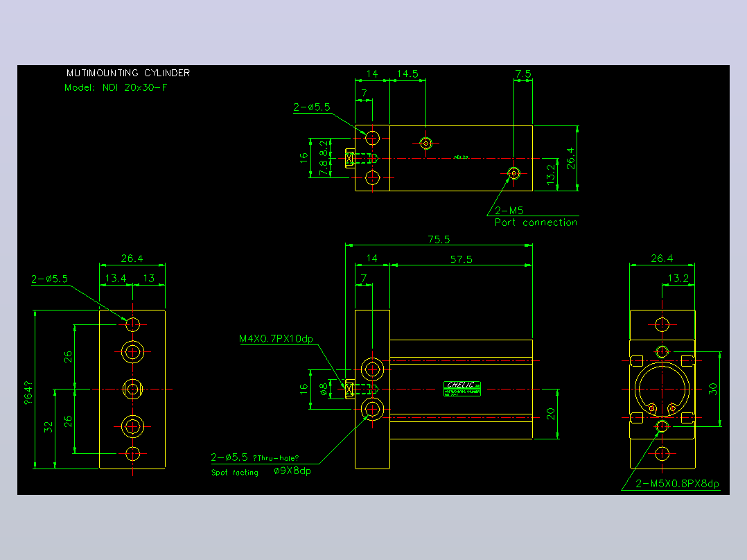Click the 13.2 dimension in right end view
747x560 pixels.
click(678, 279)
